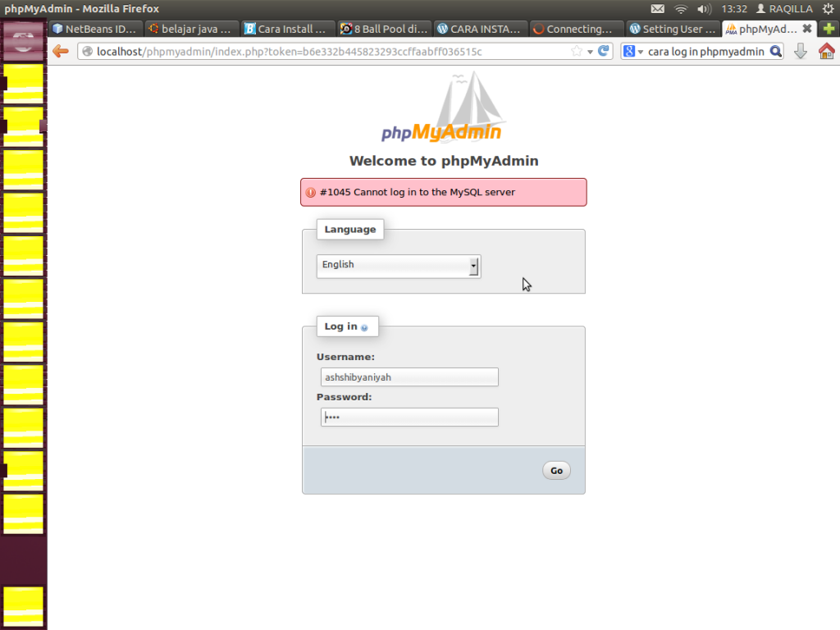This screenshot has width=840, height=630.
Task: Open the system gear menu
Action: [828, 8]
